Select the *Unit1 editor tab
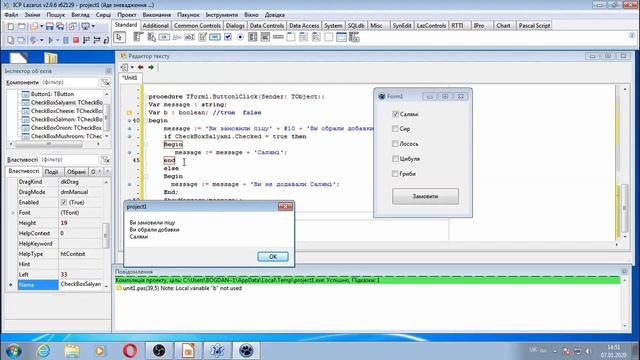The height and width of the screenshot is (360, 640). pos(130,78)
